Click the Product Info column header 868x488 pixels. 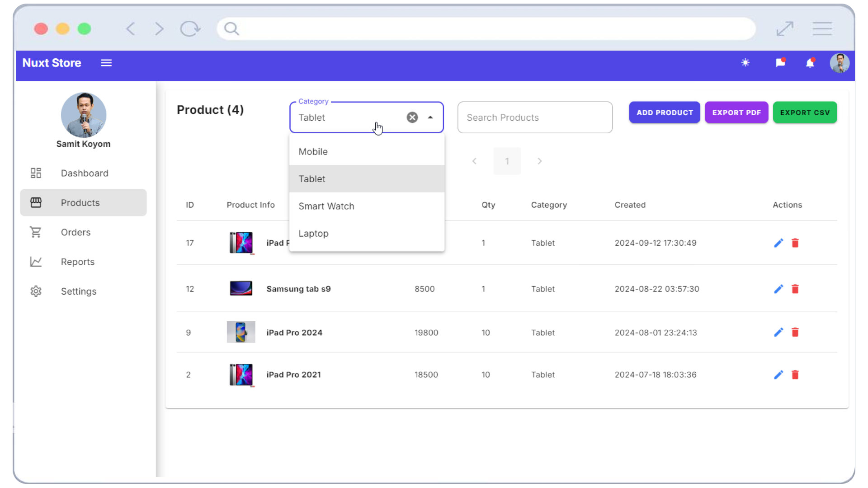[250, 205]
